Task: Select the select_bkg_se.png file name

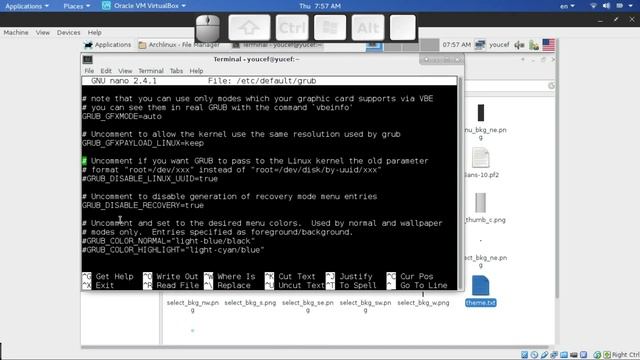Action: pos(308,306)
